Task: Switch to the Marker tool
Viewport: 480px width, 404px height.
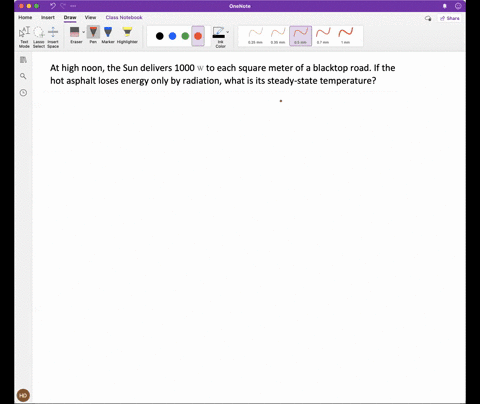Action: pyautogui.click(x=108, y=35)
